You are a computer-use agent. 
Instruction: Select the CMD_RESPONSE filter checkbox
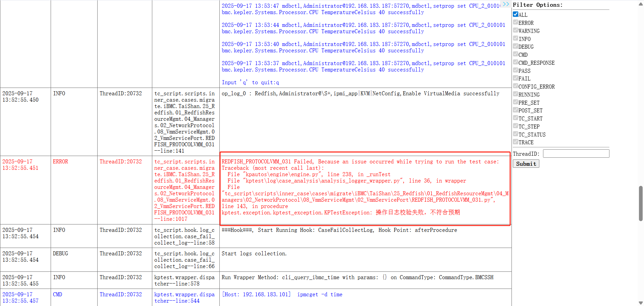click(x=516, y=62)
